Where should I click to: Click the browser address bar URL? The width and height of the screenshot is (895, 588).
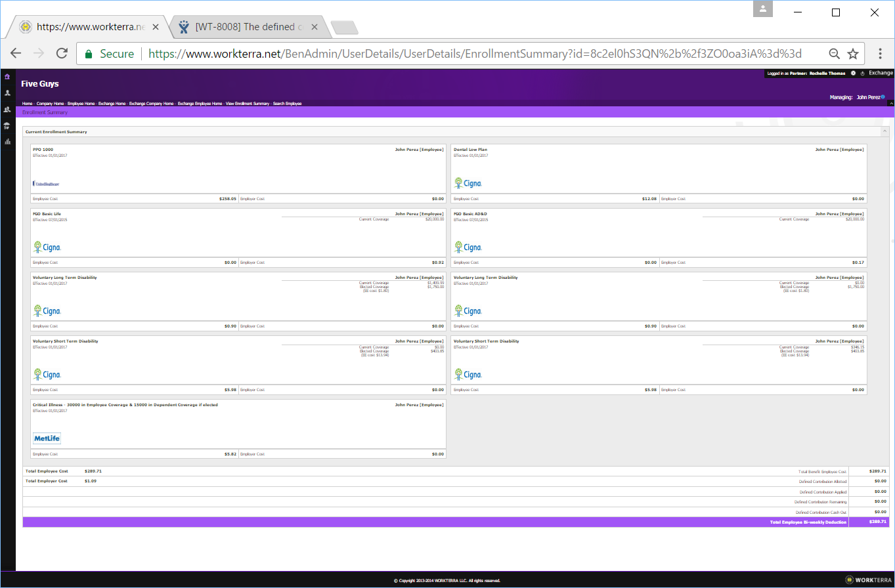point(475,54)
